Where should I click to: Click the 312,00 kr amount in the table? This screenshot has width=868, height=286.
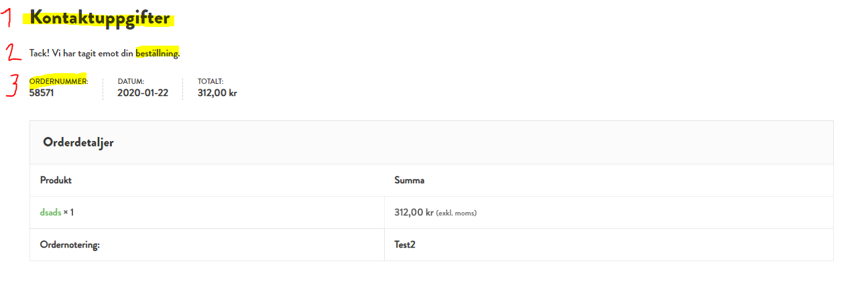click(414, 212)
